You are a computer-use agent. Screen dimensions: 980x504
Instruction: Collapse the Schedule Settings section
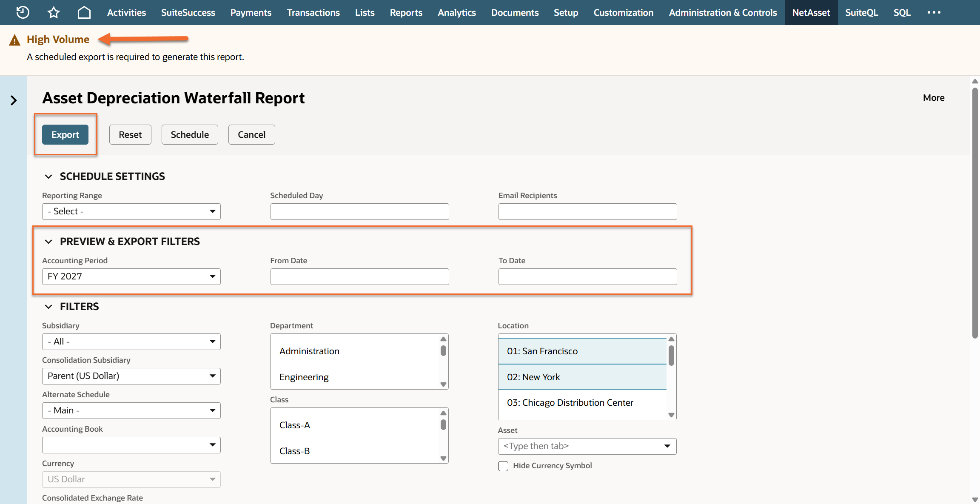(x=48, y=177)
